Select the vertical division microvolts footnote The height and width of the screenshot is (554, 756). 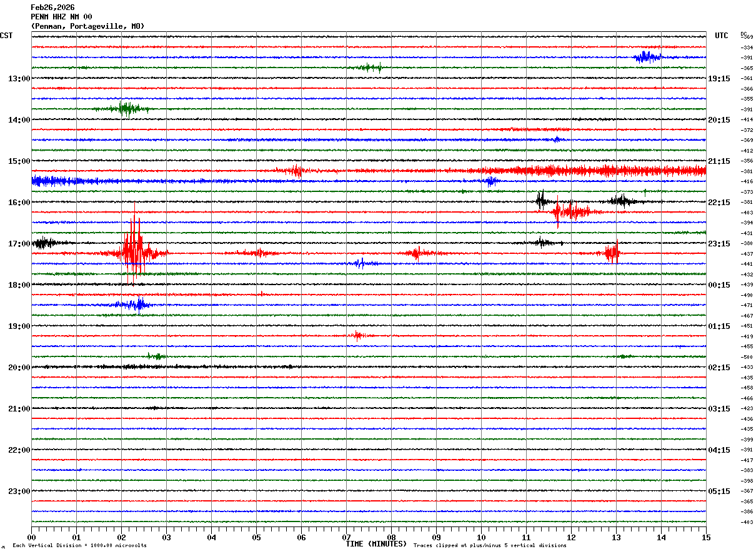point(79,545)
